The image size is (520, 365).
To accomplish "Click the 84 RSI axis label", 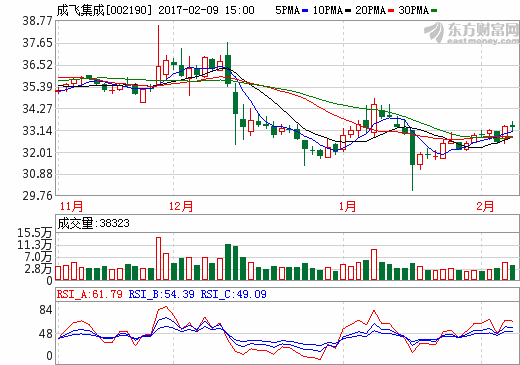I will click(x=46, y=310).
